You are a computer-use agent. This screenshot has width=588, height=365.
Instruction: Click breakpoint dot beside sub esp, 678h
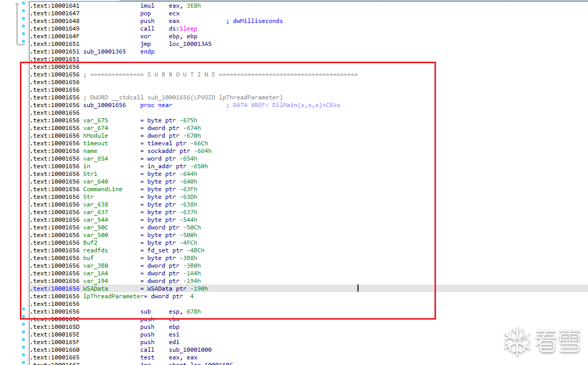coord(24,311)
